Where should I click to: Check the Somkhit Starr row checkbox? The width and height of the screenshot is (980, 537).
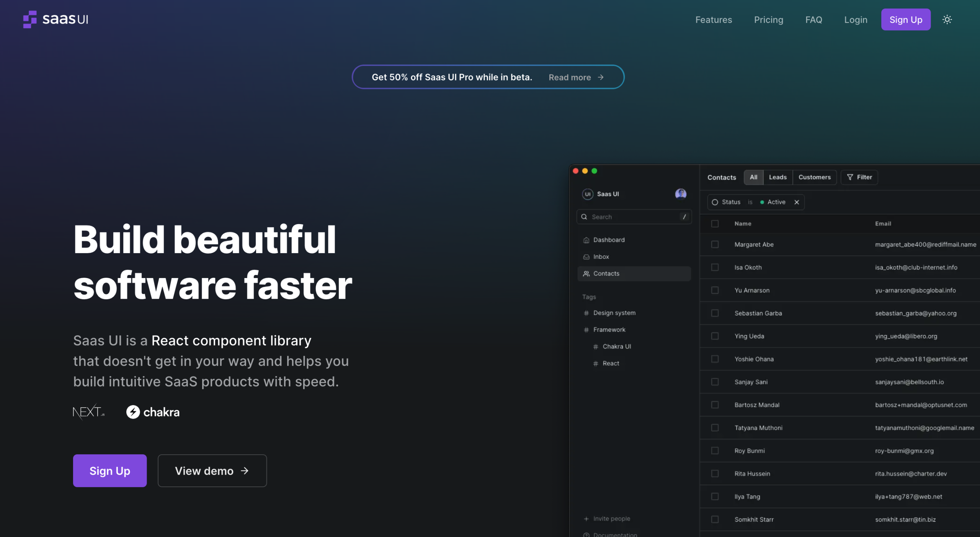click(x=715, y=520)
